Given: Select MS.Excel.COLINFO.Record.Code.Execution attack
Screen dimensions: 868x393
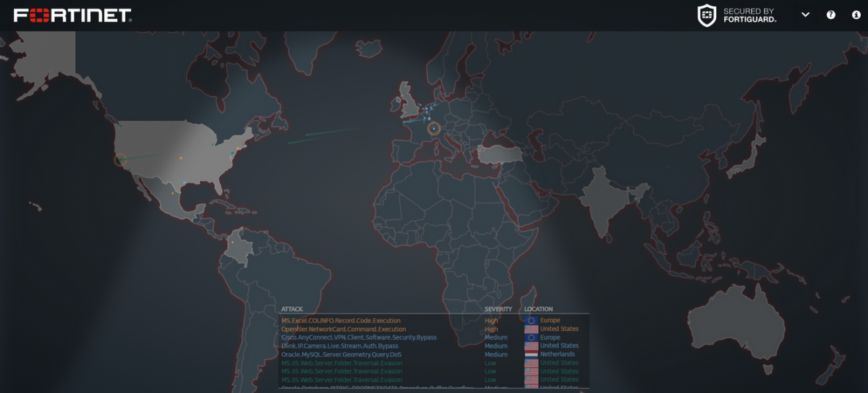Looking at the screenshot, I should (341, 321).
